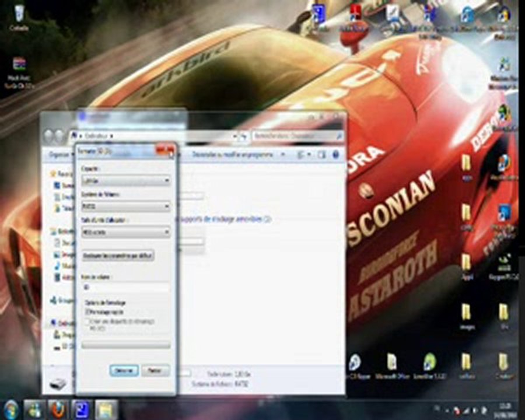Image resolution: width=525 pixels, height=420 pixels.
Task: Show hidden tray icons arrow
Action: 447,410
